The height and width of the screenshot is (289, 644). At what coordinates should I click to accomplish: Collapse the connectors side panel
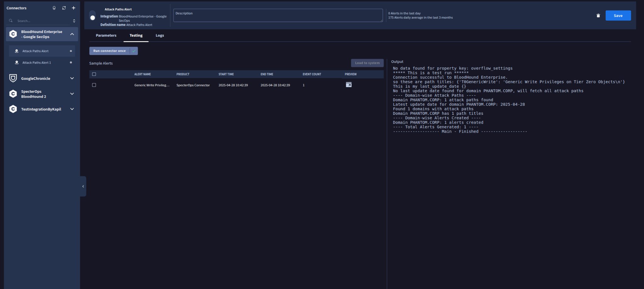click(83, 186)
